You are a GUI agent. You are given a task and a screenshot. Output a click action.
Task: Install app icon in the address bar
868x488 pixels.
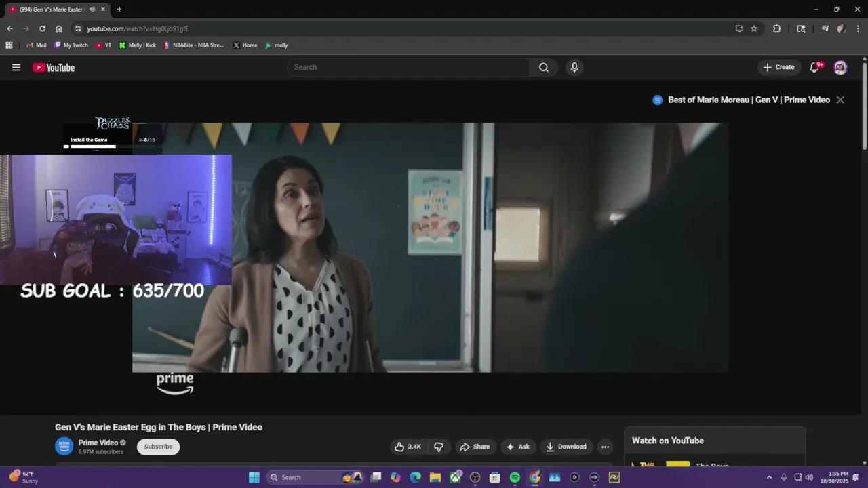(739, 28)
